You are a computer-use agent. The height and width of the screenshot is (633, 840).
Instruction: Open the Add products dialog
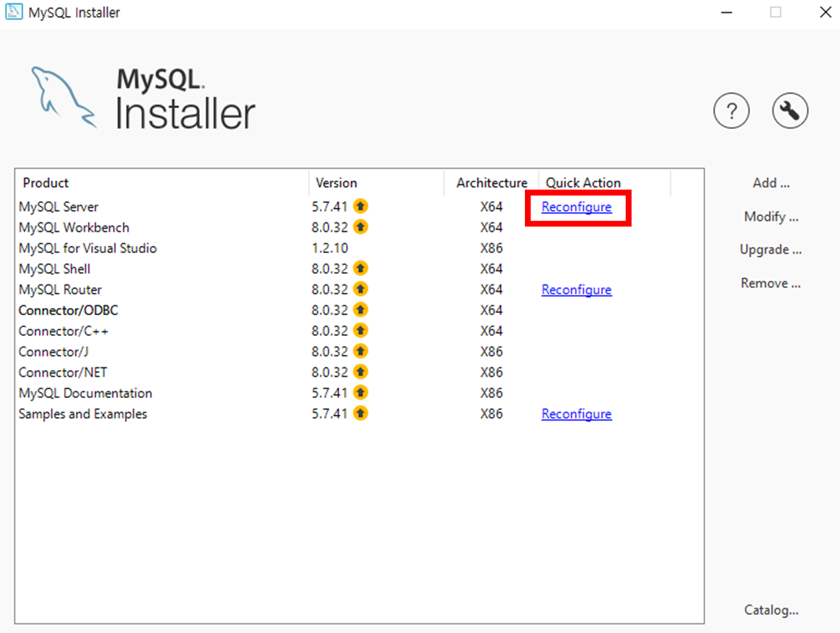point(771,182)
